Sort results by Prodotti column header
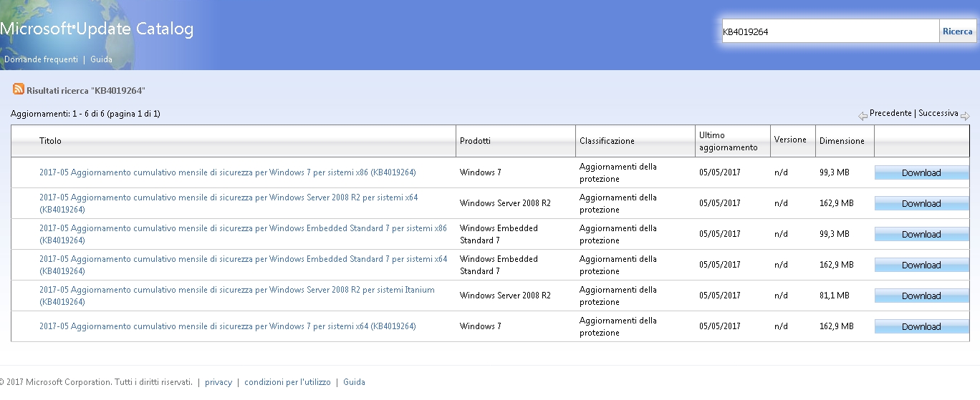This screenshot has height=400, width=980. coord(475,141)
